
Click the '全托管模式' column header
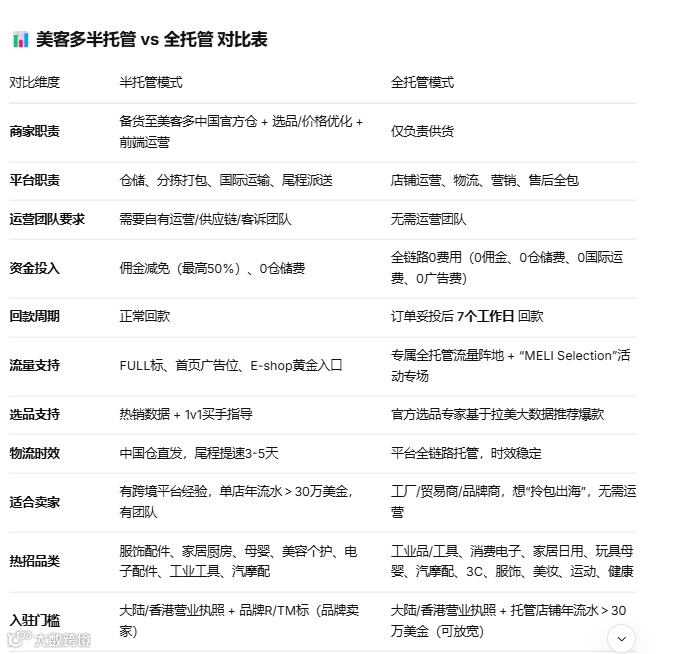(x=422, y=82)
